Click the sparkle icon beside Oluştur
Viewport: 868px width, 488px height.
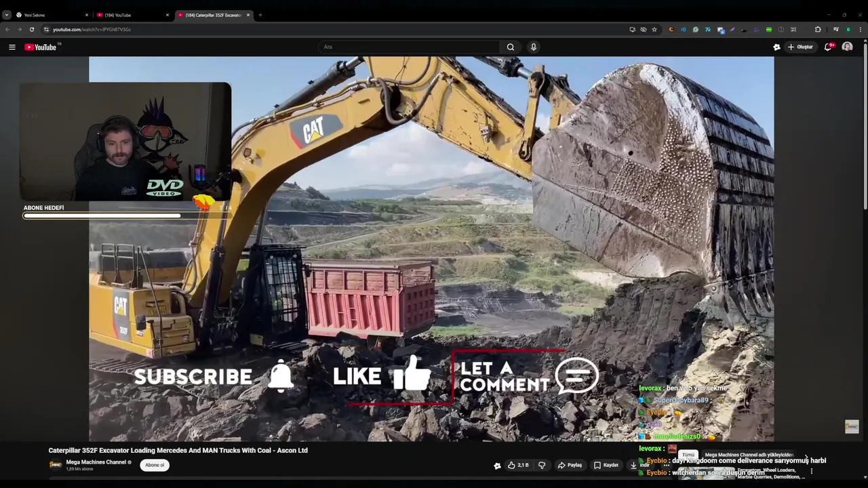point(776,47)
